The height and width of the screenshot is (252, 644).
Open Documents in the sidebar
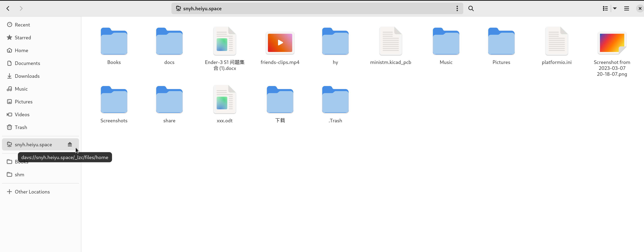pos(40,63)
